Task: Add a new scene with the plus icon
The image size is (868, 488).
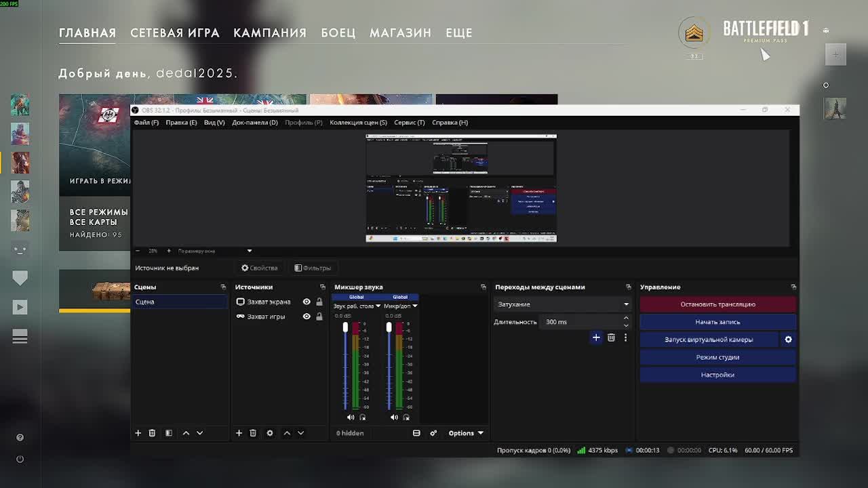Action: click(x=138, y=433)
